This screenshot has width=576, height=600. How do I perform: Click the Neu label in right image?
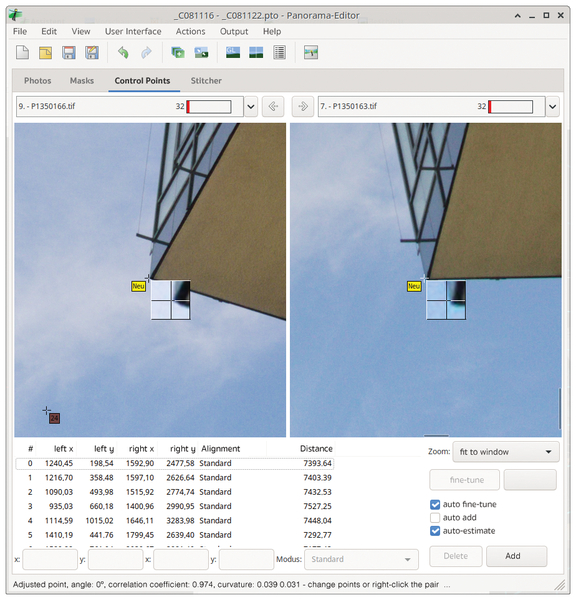click(x=414, y=286)
